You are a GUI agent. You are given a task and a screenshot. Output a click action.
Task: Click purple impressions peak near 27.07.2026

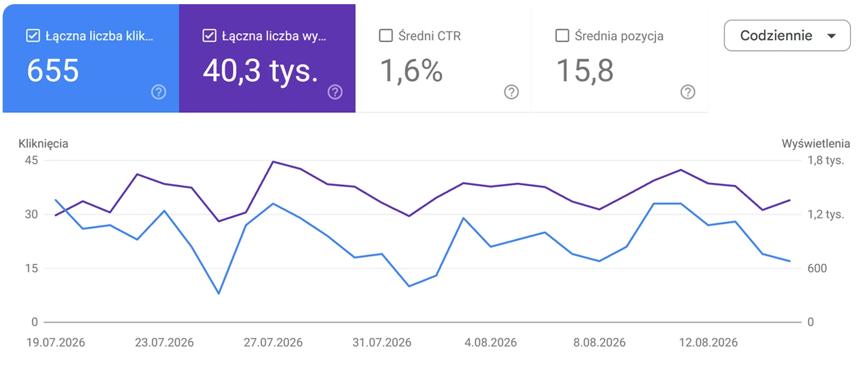[273, 161]
